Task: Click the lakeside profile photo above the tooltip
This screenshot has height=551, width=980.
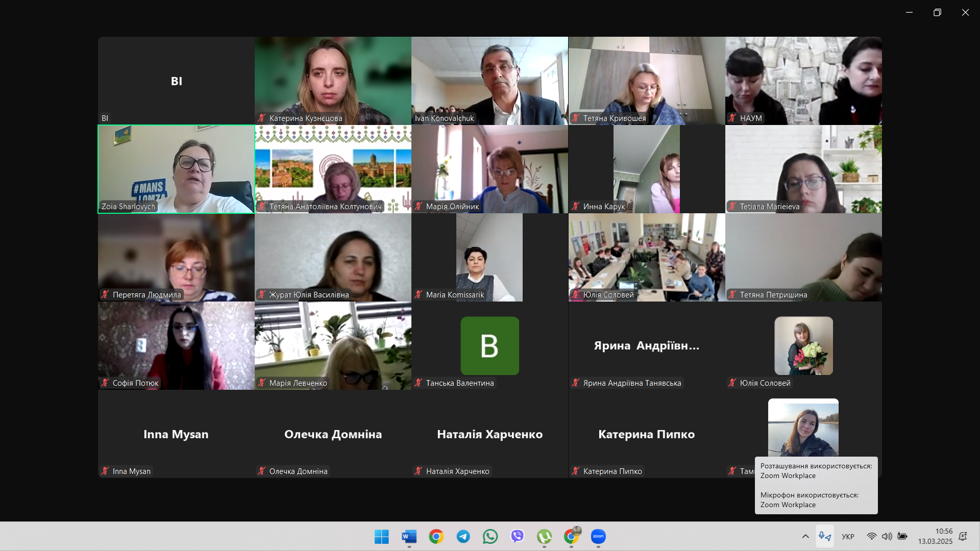Action: coord(803,428)
